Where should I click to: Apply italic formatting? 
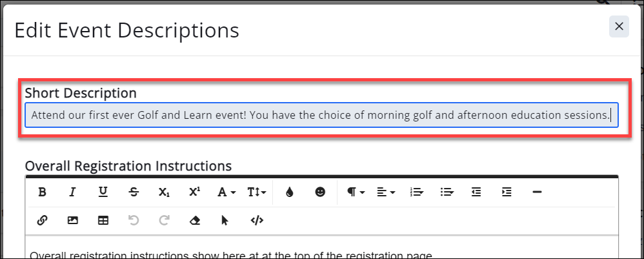[x=72, y=192]
